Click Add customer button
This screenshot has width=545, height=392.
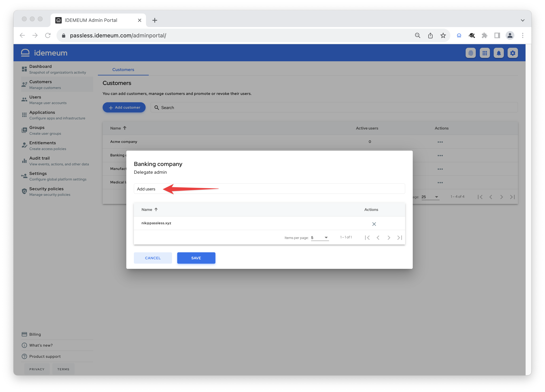[x=124, y=107]
